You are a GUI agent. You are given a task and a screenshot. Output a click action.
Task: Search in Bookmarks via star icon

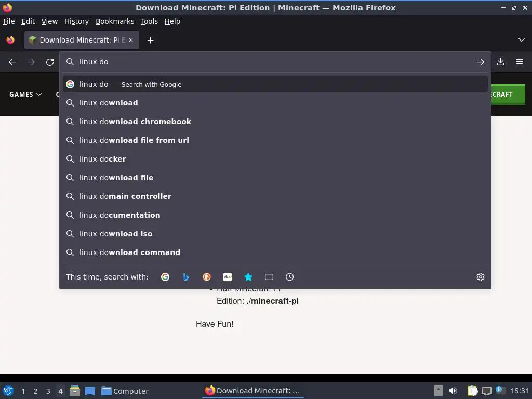(248, 277)
